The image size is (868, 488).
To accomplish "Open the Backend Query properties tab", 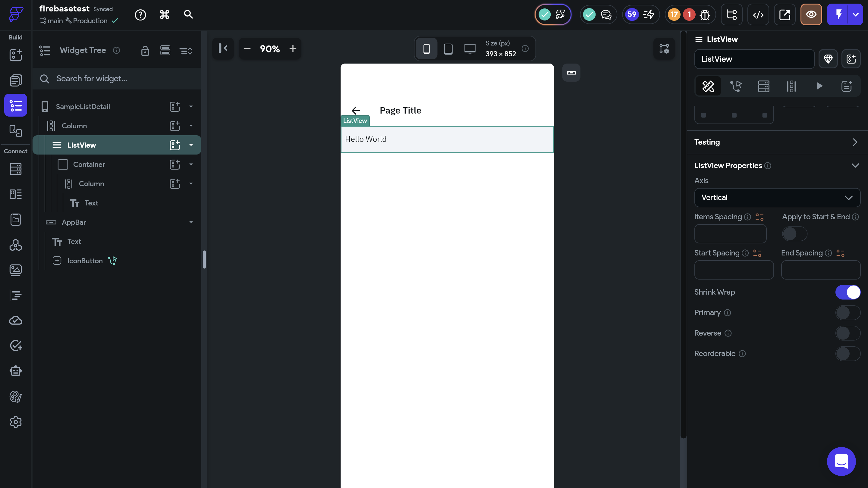I will (x=763, y=86).
